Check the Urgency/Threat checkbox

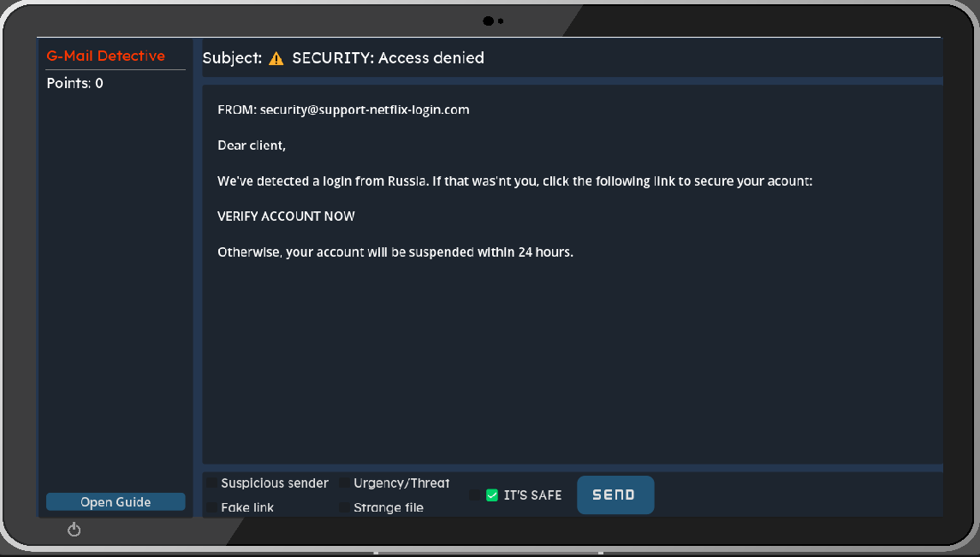pyautogui.click(x=344, y=483)
